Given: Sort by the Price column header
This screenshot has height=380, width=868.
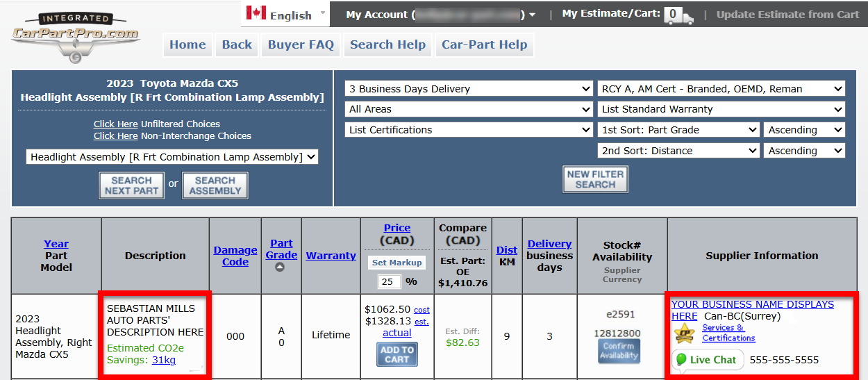Looking at the screenshot, I should 397,228.
